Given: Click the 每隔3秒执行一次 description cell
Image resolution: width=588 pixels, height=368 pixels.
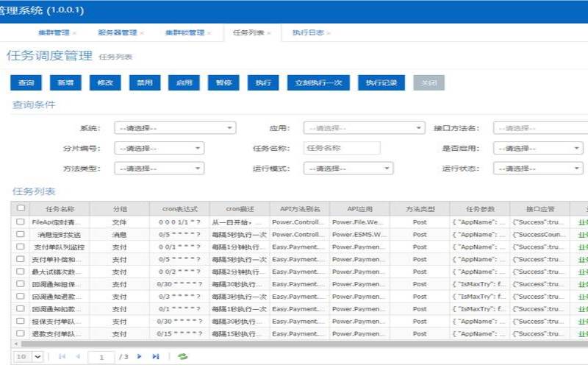Looking at the screenshot, I should (x=240, y=297).
